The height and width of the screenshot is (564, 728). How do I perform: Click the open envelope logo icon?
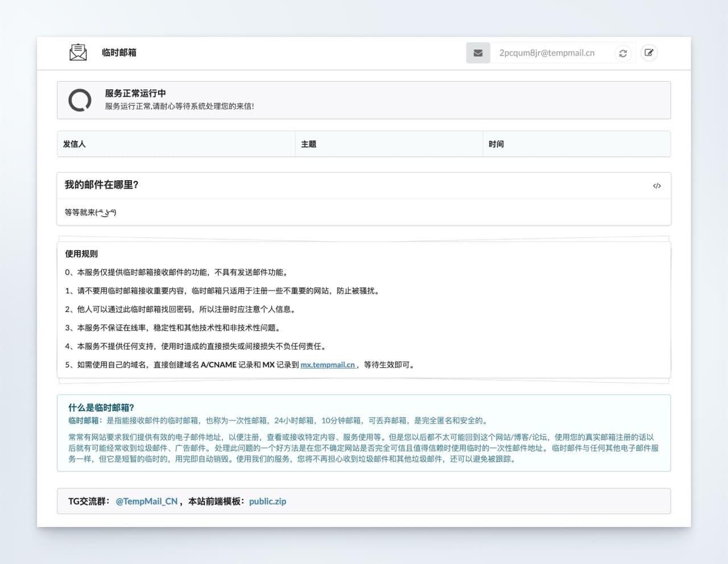pos(78,52)
